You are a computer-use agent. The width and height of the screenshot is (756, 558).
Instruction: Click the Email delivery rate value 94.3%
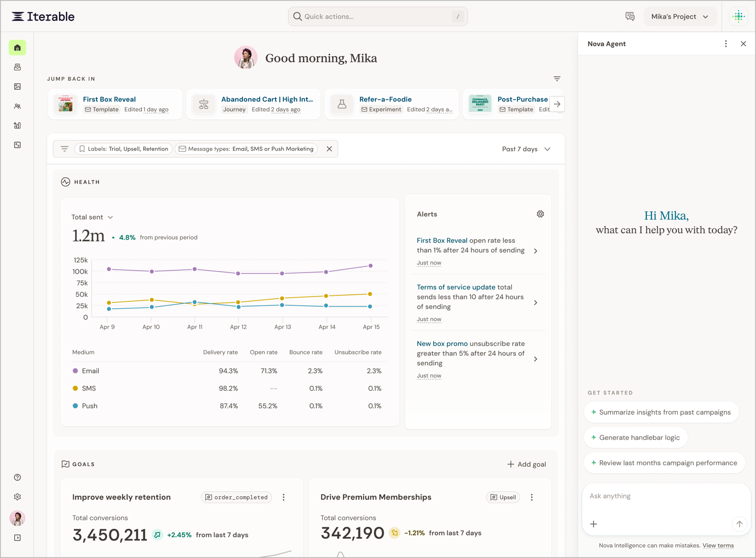point(228,371)
